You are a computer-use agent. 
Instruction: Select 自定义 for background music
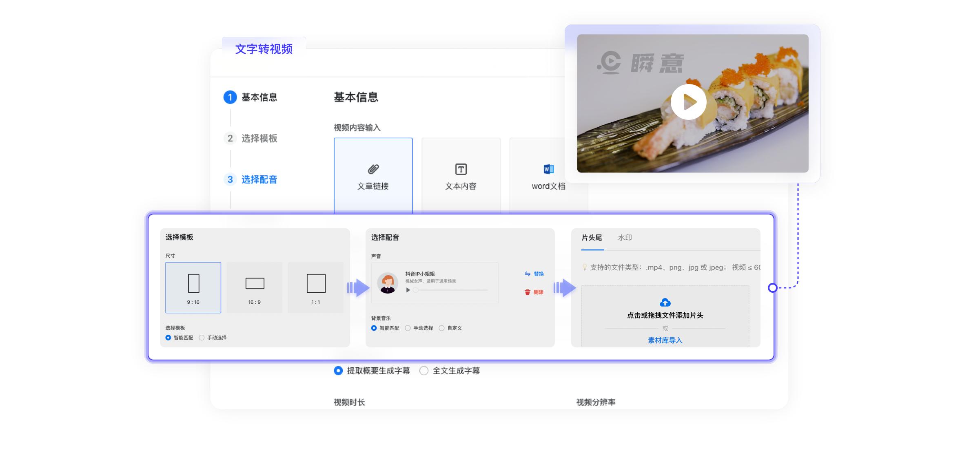pyautogui.click(x=441, y=328)
